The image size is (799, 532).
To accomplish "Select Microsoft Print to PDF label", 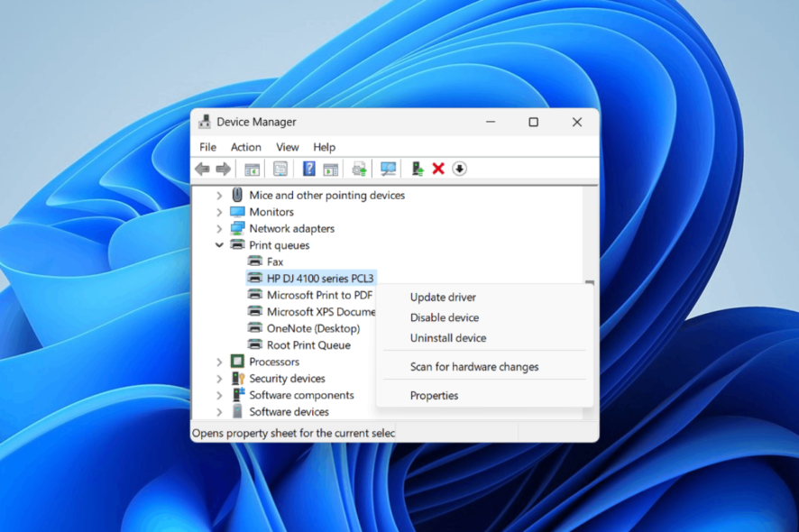I will pos(319,295).
